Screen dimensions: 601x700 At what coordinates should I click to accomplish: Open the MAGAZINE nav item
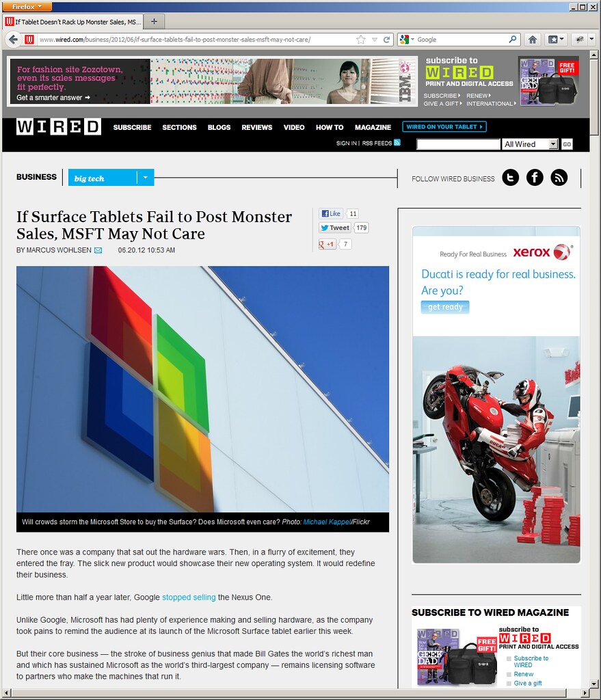point(373,127)
